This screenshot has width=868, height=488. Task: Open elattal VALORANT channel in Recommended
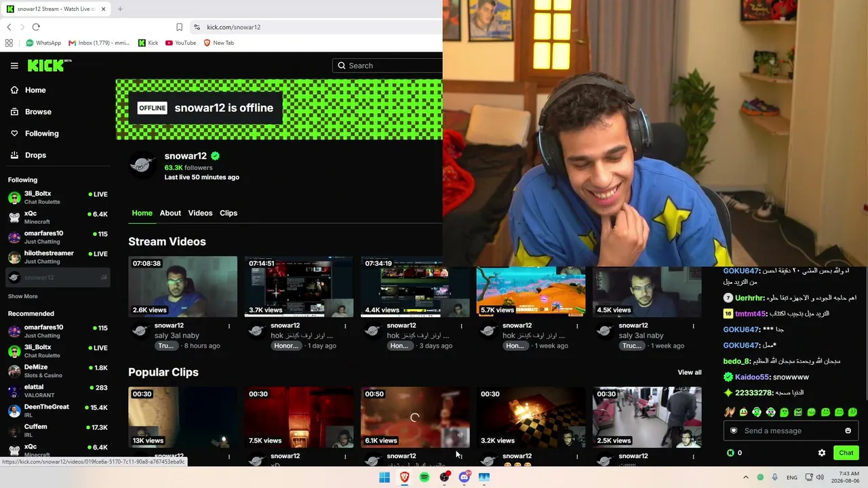tap(58, 390)
